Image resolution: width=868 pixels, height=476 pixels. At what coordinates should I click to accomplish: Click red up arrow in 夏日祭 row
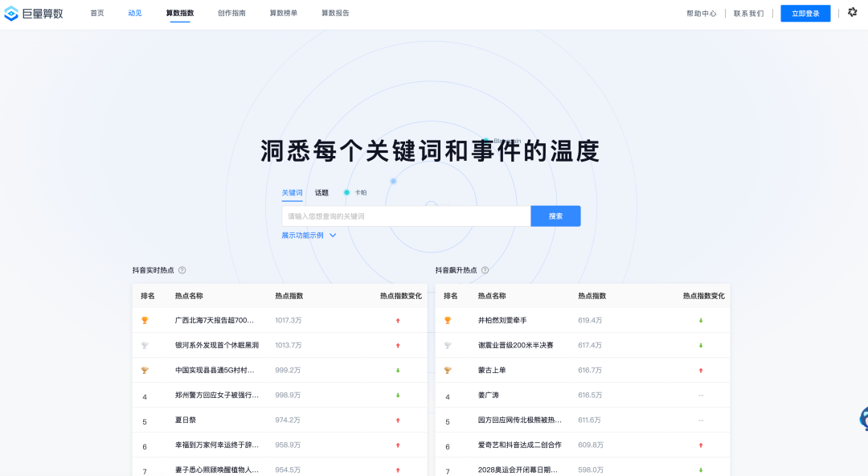398,421
